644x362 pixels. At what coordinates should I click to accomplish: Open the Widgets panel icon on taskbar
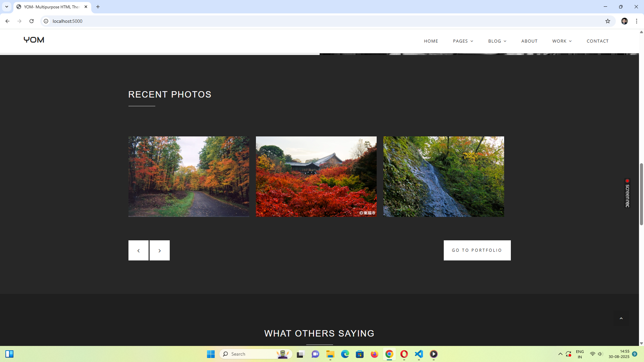coord(9,354)
